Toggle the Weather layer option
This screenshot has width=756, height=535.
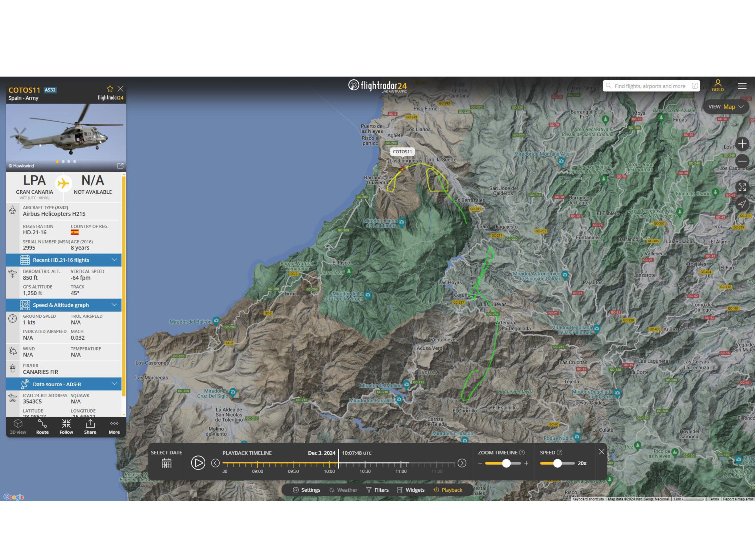343,490
